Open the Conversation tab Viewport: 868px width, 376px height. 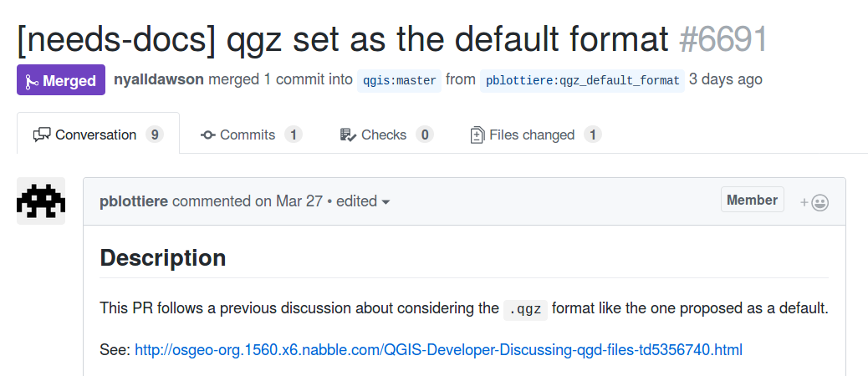[x=98, y=135]
